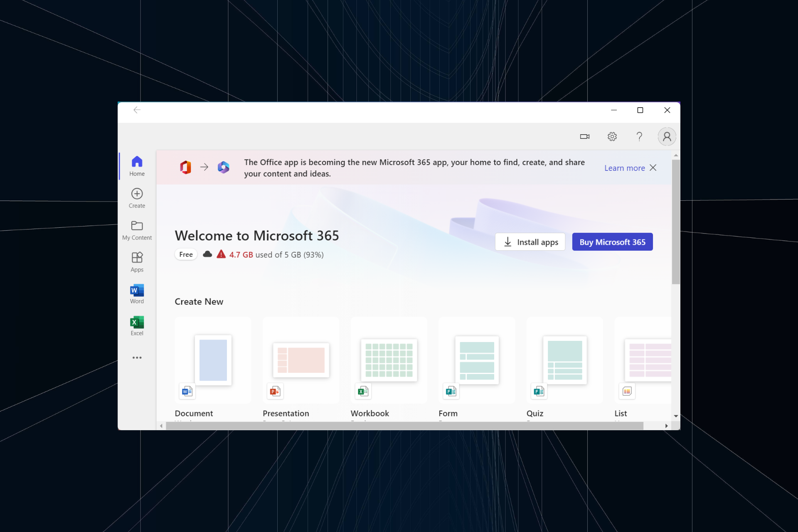The height and width of the screenshot is (532, 798).
Task: Click the horizontal scroll right arrow
Action: click(x=666, y=426)
